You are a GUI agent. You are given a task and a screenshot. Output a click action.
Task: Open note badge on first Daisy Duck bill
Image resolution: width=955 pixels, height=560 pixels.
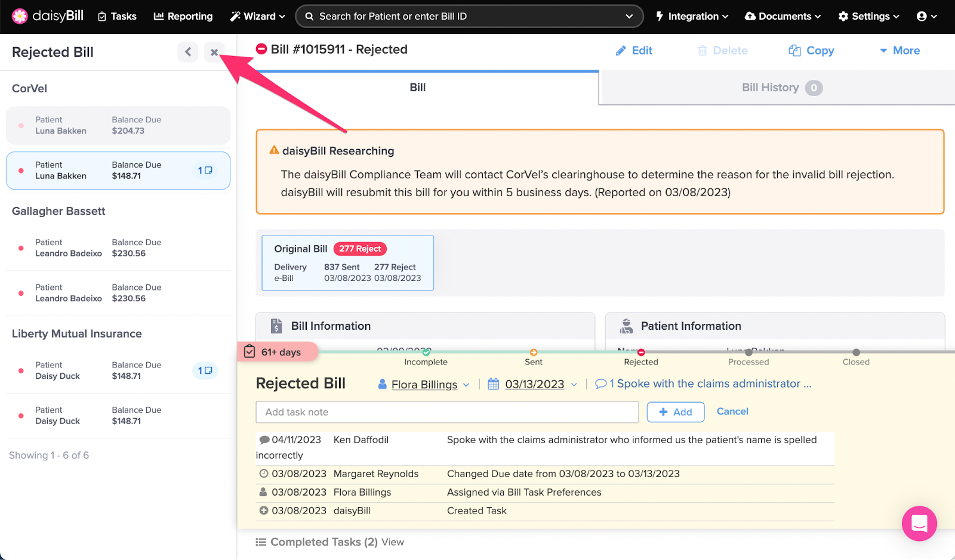coord(205,370)
